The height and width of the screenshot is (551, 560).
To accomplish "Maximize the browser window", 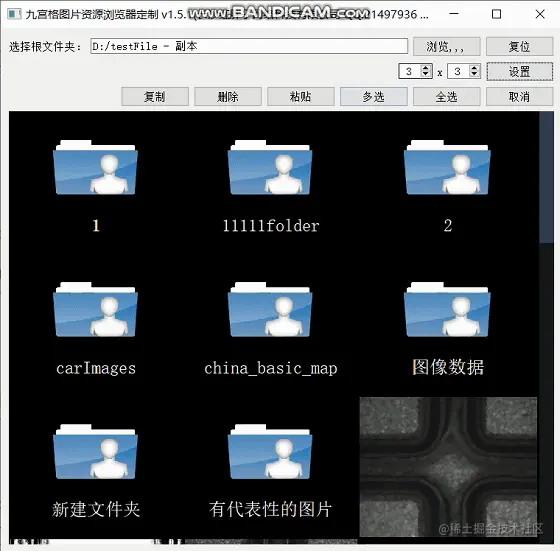I will click(x=496, y=14).
